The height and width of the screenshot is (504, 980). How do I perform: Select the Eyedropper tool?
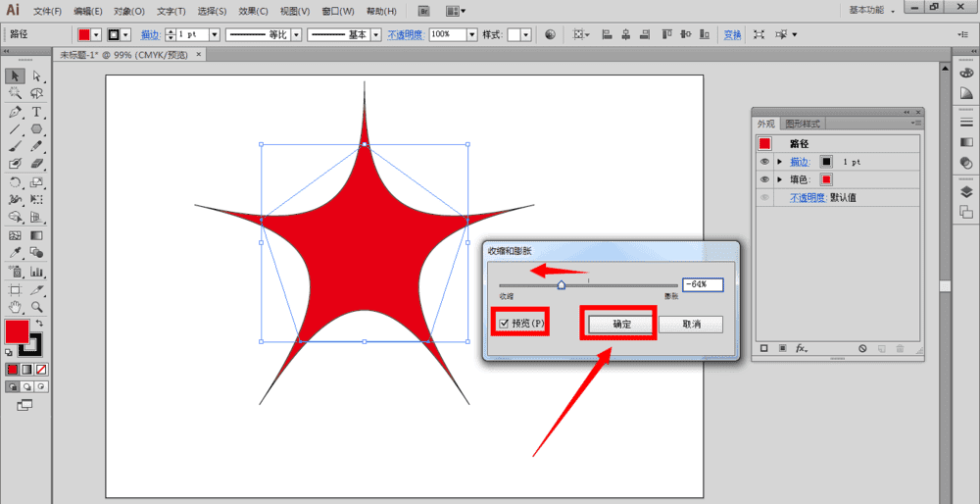click(15, 253)
